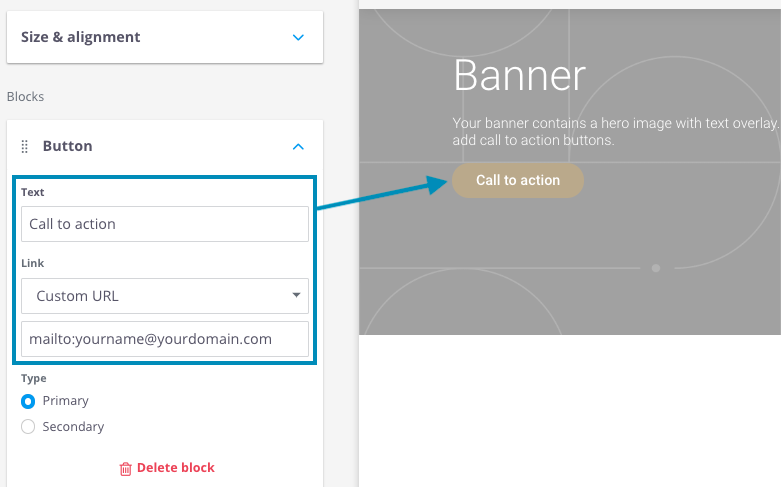Click the Call to action text field

tap(165, 224)
